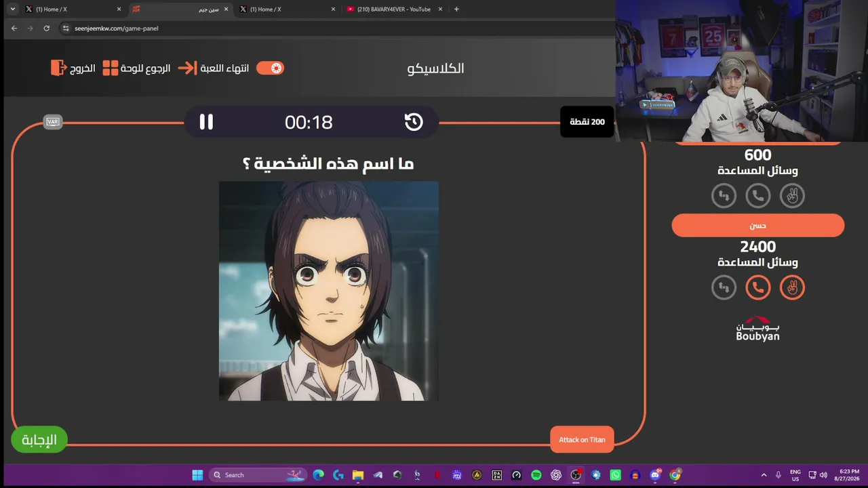Viewport: 868px width, 488px height.
Task: Click الرجوع للوحة to return to board
Action: (146, 68)
